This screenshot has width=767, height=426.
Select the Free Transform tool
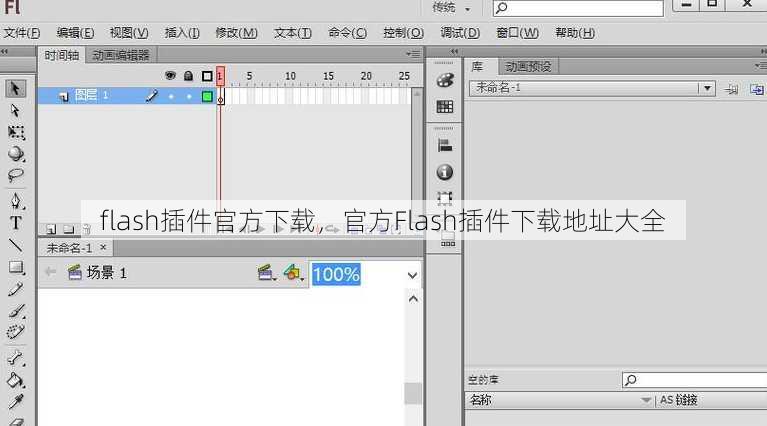click(x=16, y=133)
